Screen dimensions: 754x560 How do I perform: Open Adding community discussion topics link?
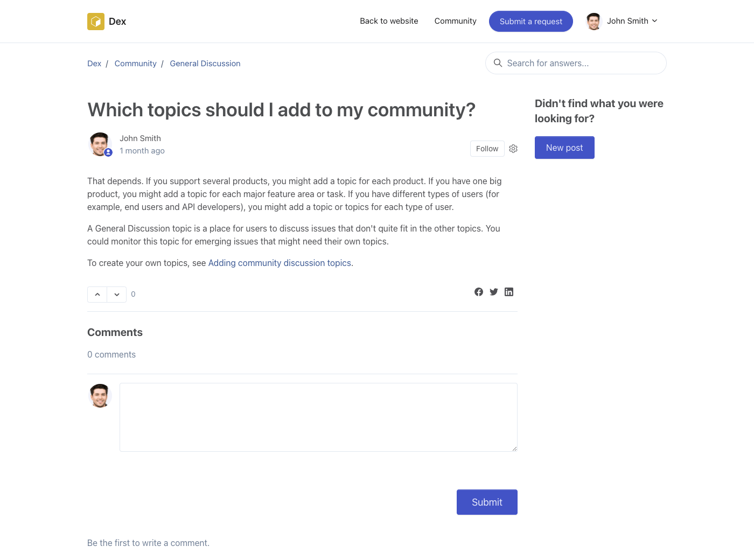[280, 263]
